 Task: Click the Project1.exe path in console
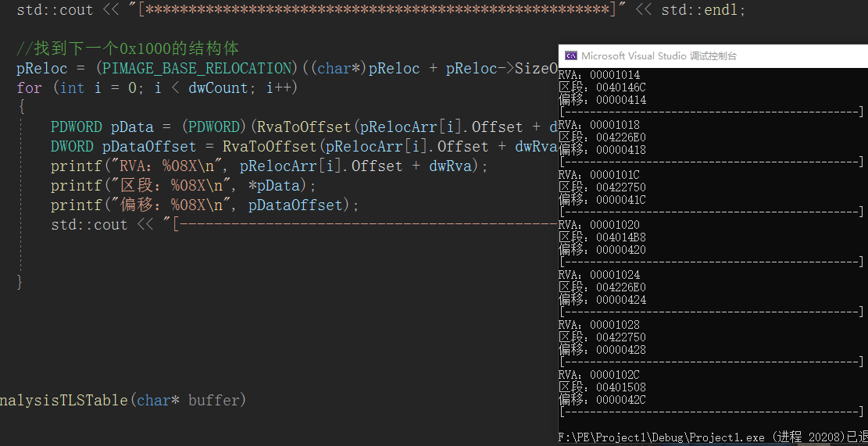tap(661, 437)
